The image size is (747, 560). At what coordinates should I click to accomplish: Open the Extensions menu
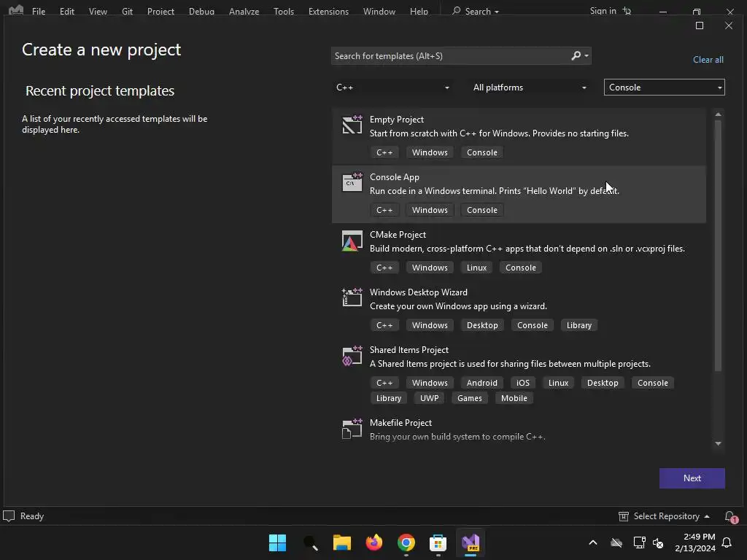tap(328, 11)
